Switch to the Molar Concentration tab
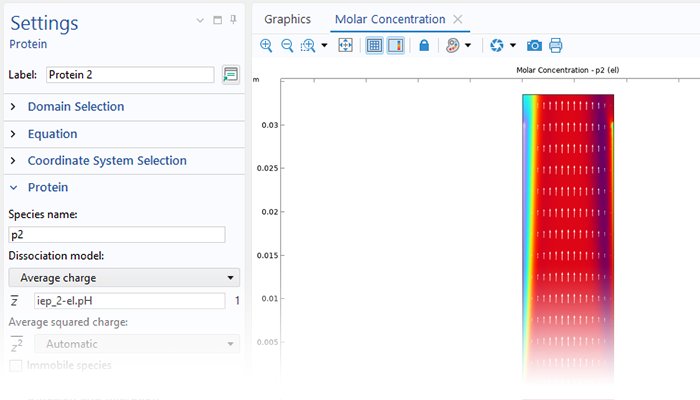The height and width of the screenshot is (400, 700). (x=390, y=19)
